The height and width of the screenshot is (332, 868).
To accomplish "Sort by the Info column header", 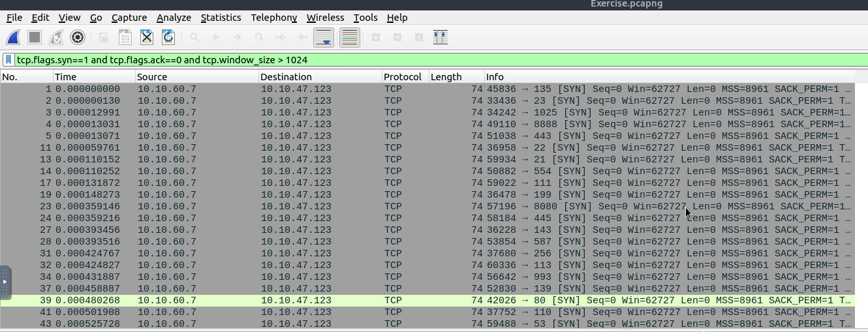I will tap(668, 77).
